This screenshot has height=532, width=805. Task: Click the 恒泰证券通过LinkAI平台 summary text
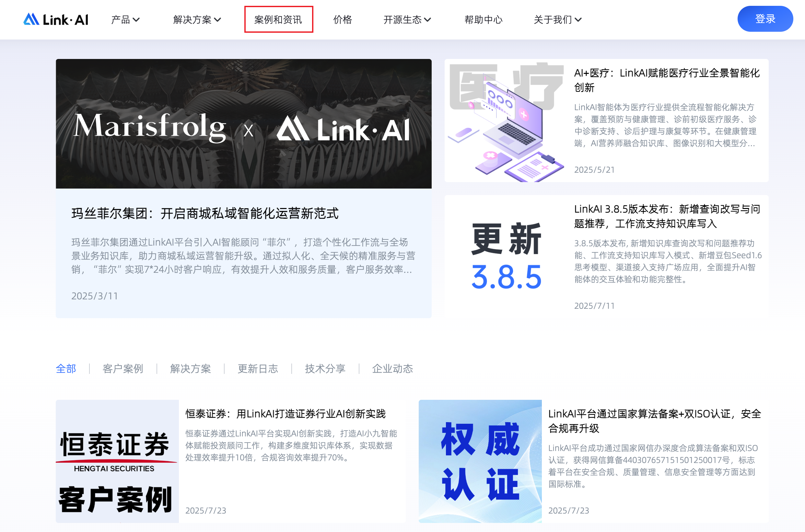point(291,445)
